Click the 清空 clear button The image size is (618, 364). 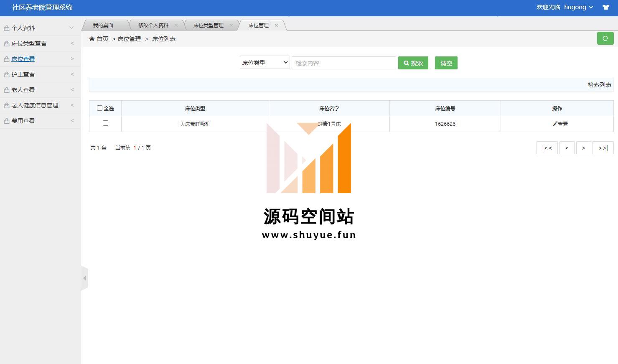446,63
